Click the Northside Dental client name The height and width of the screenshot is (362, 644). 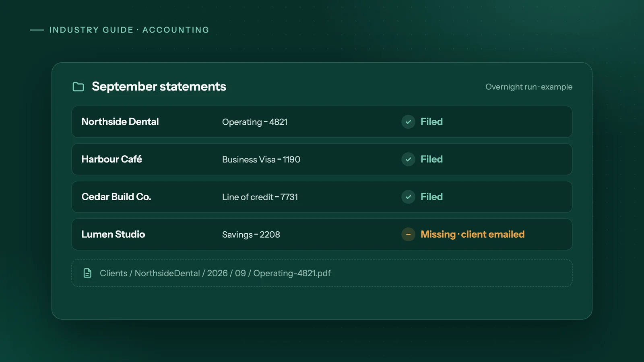[x=120, y=121]
